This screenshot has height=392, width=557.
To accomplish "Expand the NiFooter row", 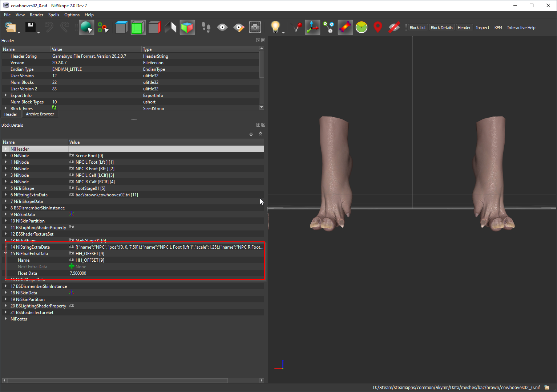I will [x=5, y=319].
